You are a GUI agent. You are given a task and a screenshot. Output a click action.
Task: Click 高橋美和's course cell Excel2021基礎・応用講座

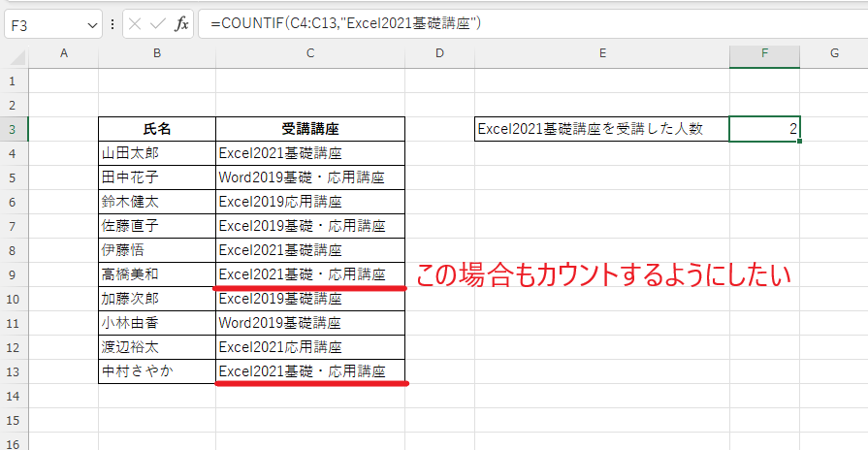coord(310,274)
